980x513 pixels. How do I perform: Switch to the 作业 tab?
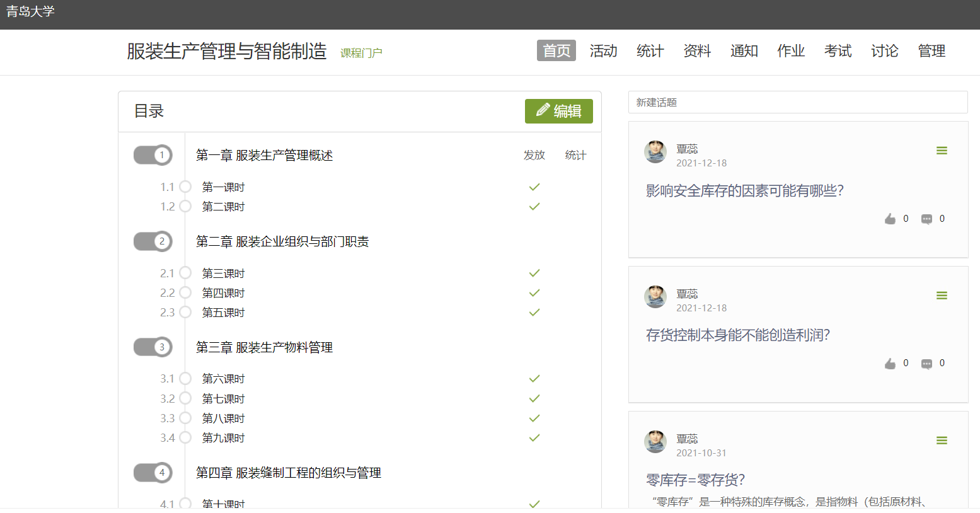pos(790,51)
